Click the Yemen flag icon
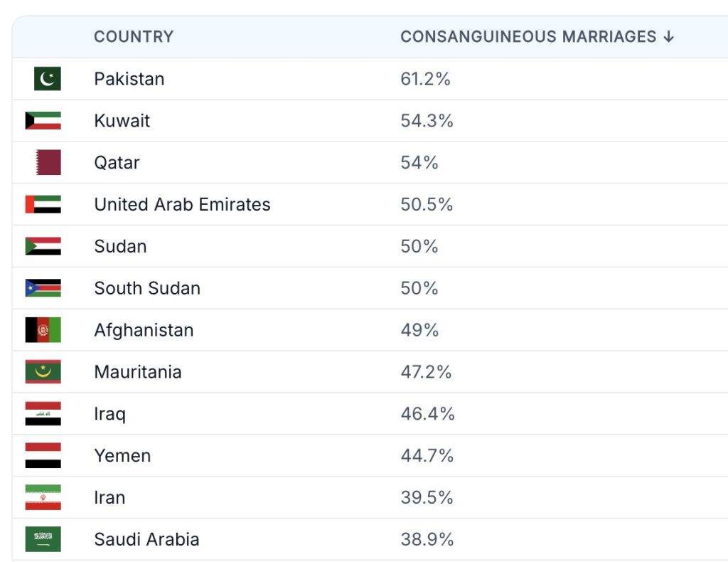The image size is (728, 562). click(43, 456)
